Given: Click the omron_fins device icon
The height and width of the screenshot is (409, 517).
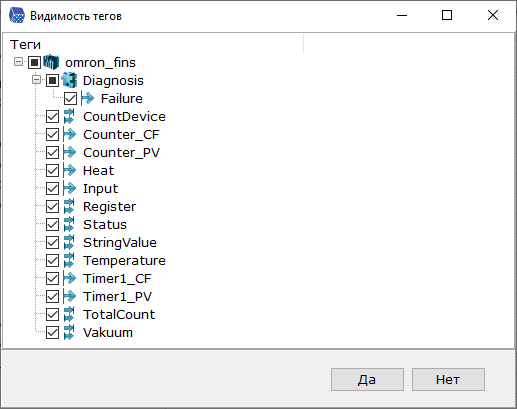Looking at the screenshot, I should point(51,62).
